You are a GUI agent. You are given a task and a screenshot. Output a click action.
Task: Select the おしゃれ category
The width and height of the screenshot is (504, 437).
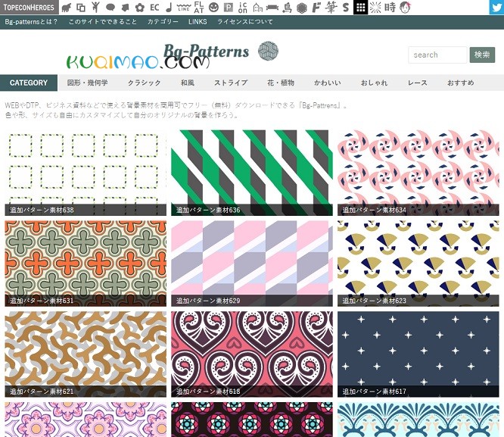(374, 83)
